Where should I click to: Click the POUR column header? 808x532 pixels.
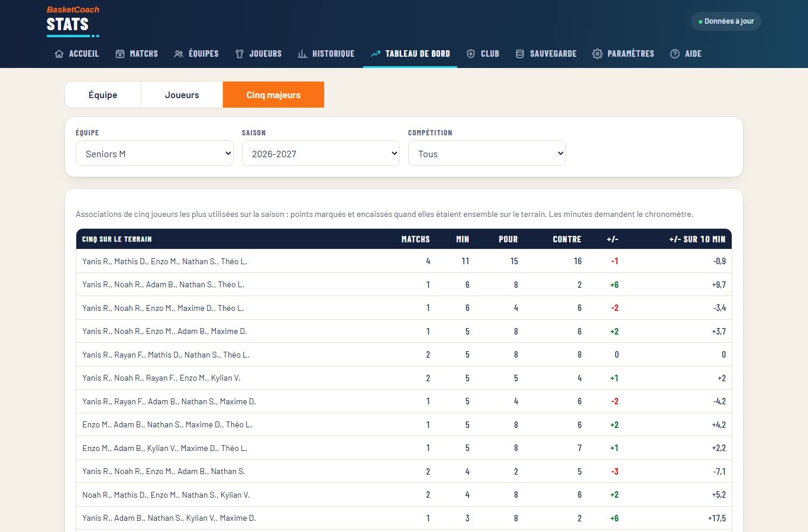click(x=508, y=239)
